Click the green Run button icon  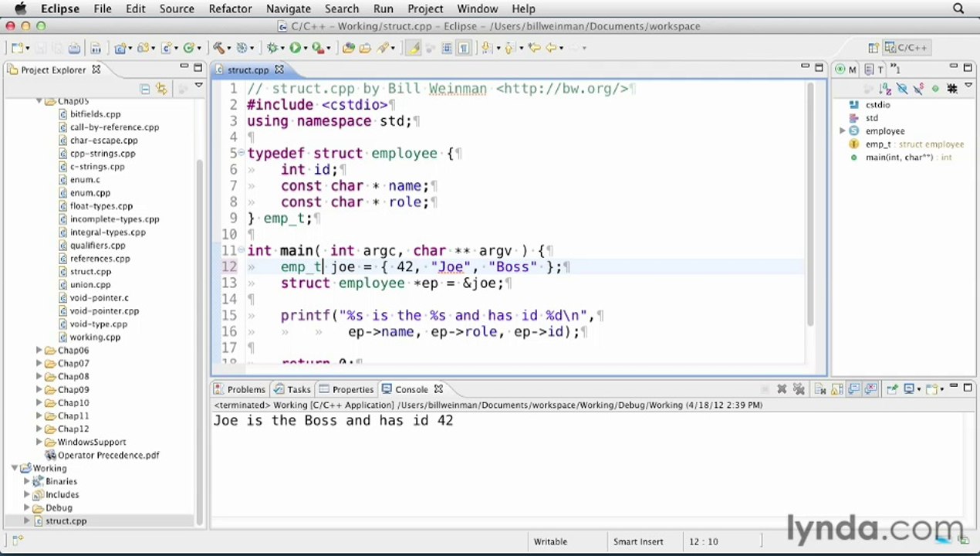pos(295,48)
